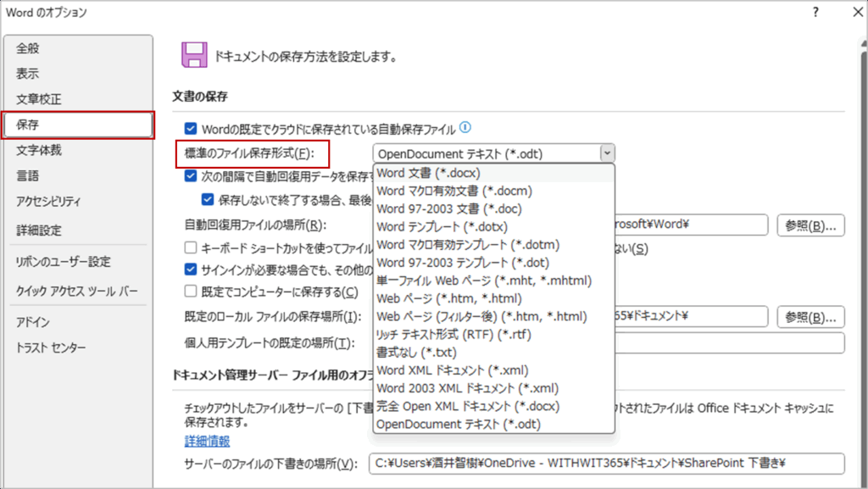Image resolution: width=868 pixels, height=489 pixels.
Task: Open the トラスト センター category
Action: pyautogui.click(x=78, y=348)
